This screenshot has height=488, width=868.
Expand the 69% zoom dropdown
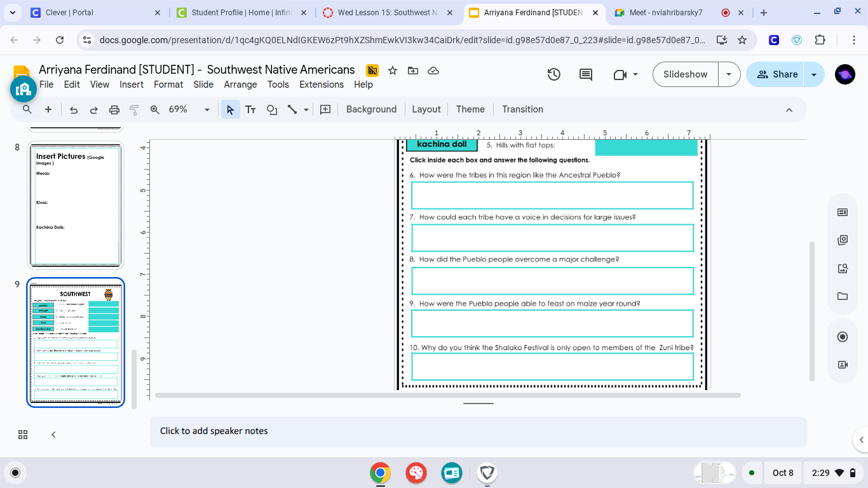(x=207, y=110)
